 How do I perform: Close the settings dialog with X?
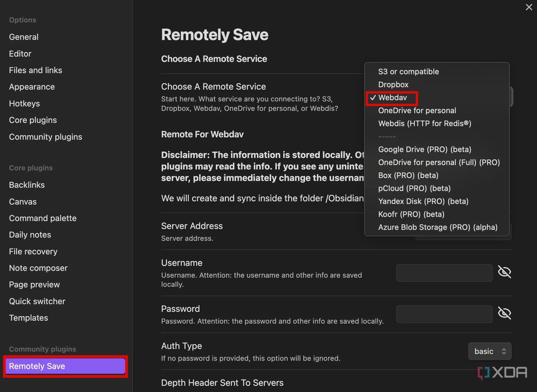[x=529, y=7]
